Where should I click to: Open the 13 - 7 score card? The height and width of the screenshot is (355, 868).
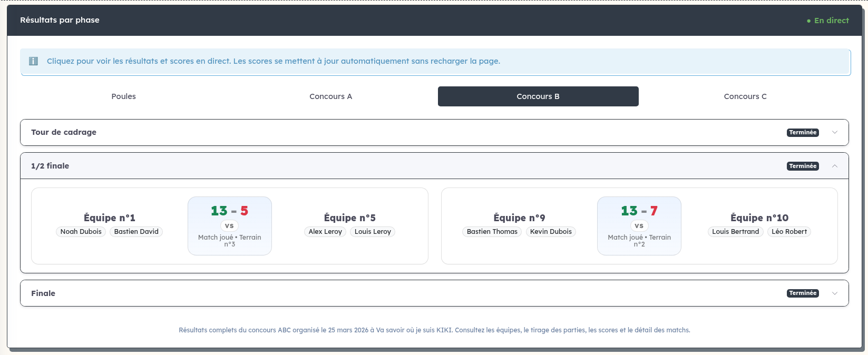tap(639, 226)
